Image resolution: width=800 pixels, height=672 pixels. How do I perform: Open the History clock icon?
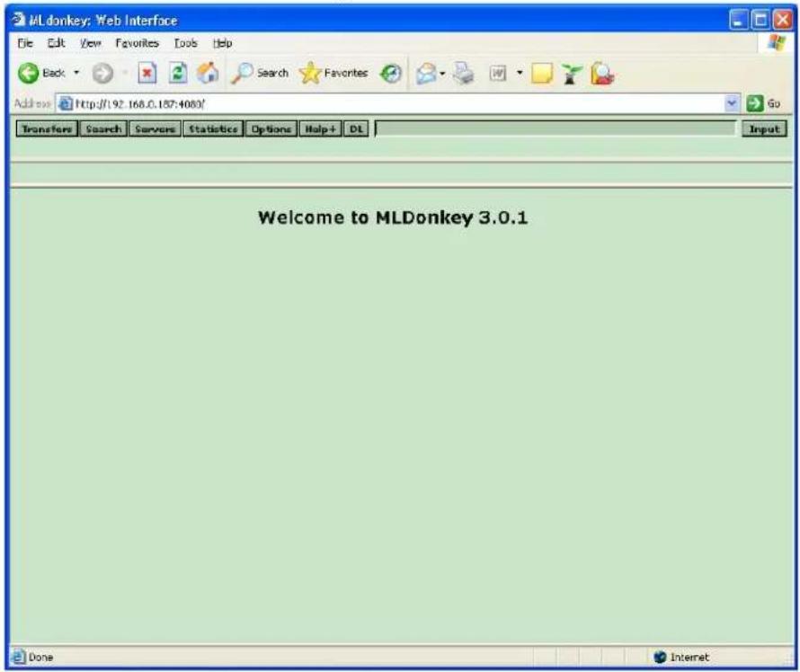(x=391, y=74)
